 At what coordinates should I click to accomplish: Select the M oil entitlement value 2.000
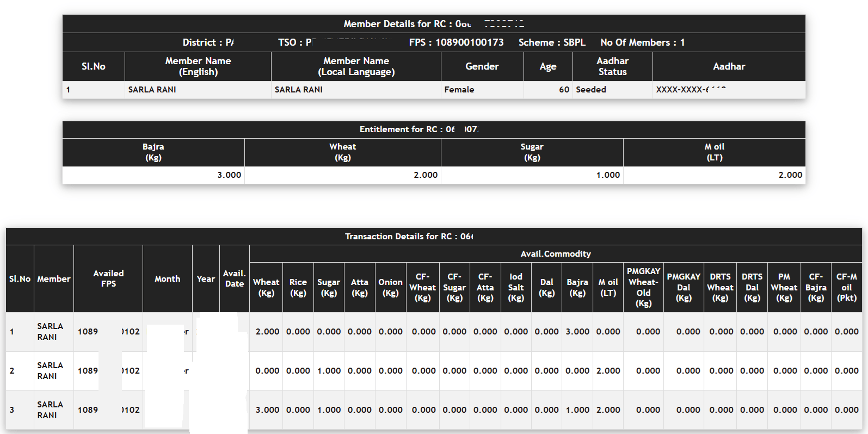coord(790,175)
